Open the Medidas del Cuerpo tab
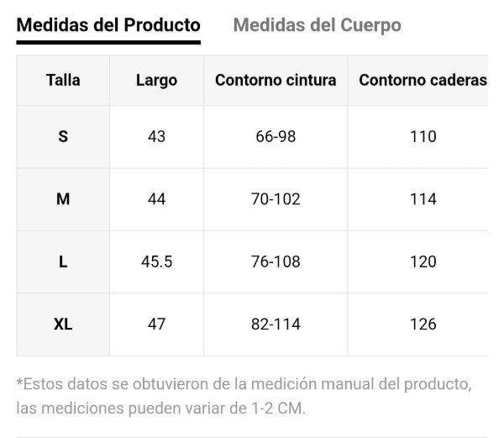The height and width of the screenshot is (438, 504). coord(317,25)
